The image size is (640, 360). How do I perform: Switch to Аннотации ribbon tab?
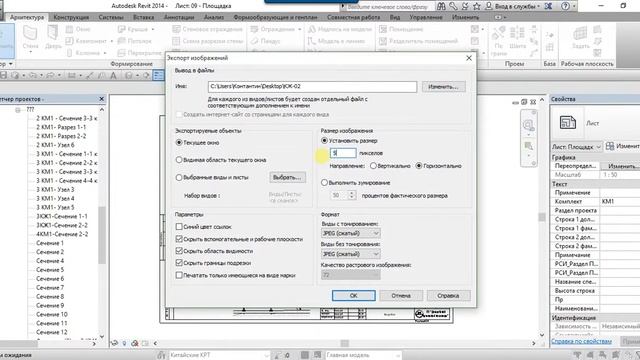pyautogui.click(x=179, y=18)
